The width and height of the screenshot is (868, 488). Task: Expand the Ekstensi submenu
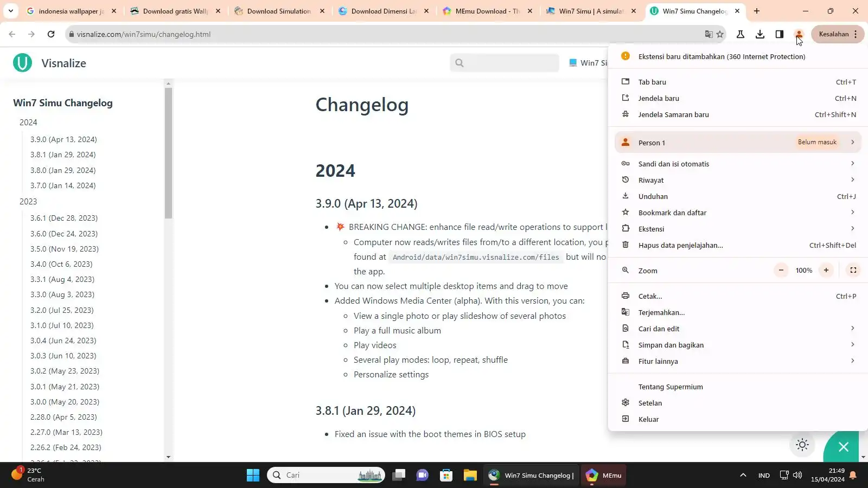click(738, 229)
